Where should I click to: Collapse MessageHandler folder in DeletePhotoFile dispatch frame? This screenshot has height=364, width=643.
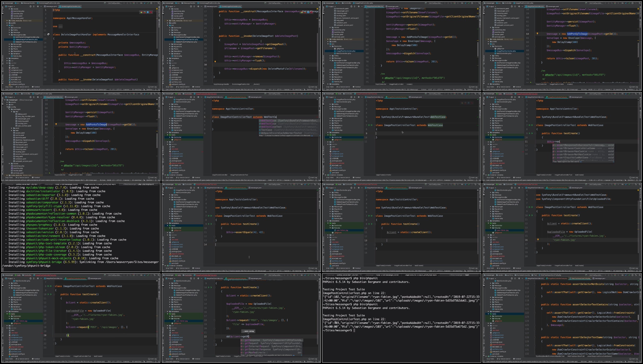coord(170,35)
